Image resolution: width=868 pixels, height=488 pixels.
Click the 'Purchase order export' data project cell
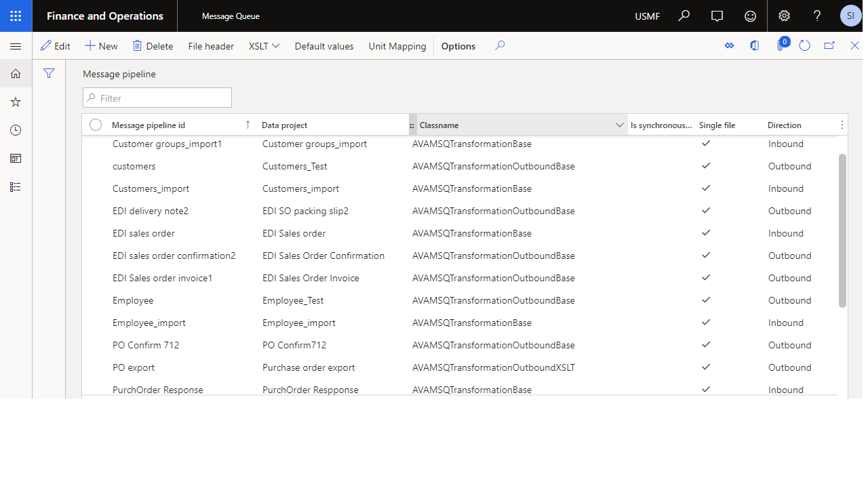click(309, 367)
